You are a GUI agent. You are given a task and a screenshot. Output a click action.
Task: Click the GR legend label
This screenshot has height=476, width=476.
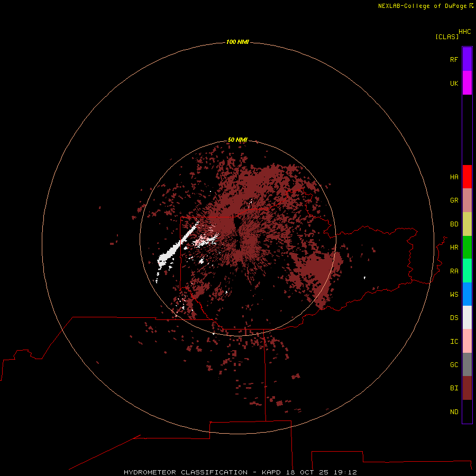tap(454, 200)
